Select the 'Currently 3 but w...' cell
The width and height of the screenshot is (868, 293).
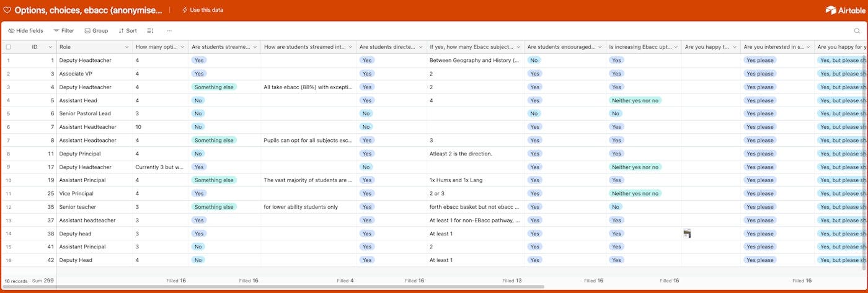[161, 167]
